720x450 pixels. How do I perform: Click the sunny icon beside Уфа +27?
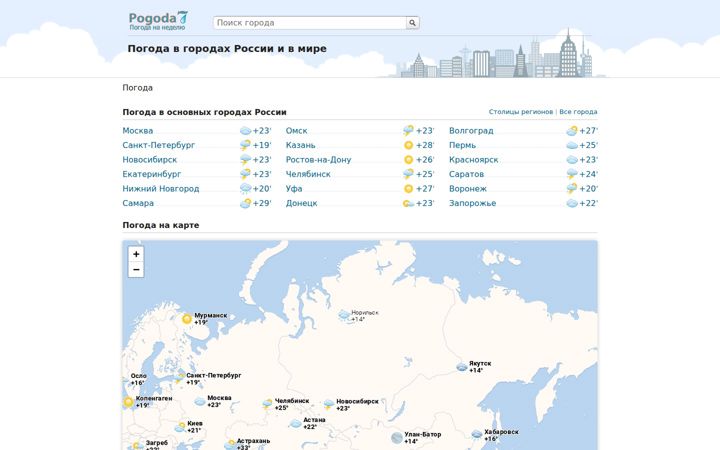click(x=409, y=189)
